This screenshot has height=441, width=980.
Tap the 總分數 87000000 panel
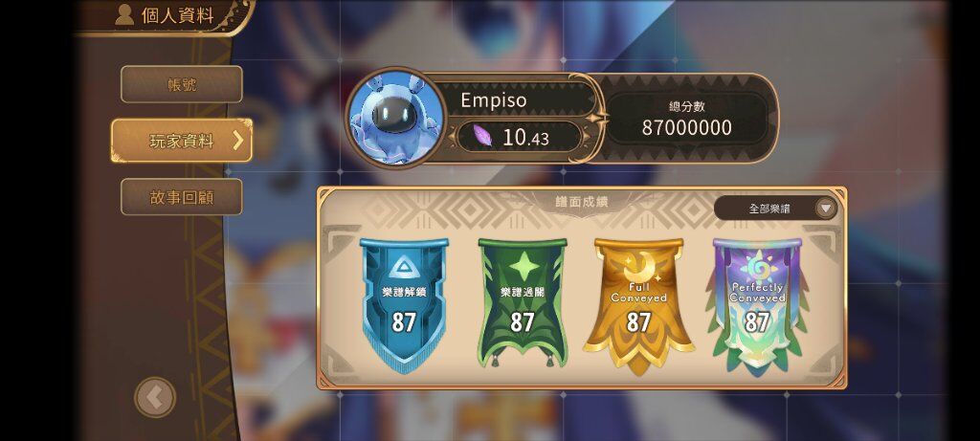pyautogui.click(x=687, y=119)
